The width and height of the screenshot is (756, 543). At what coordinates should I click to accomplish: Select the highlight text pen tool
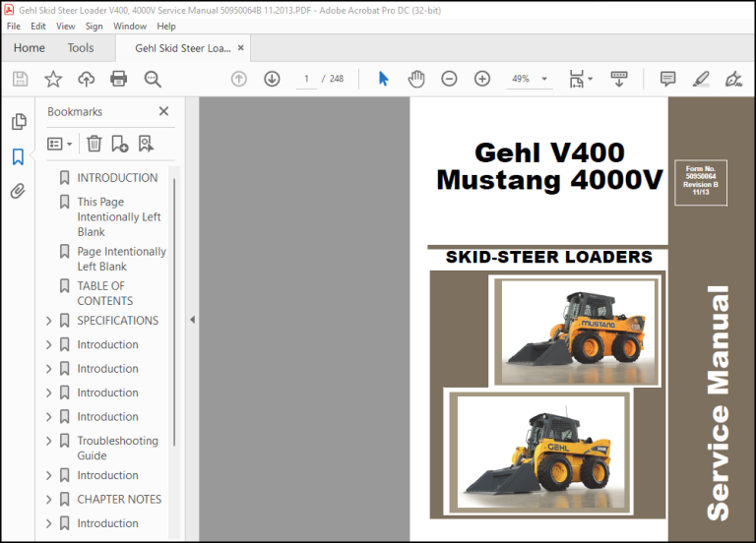[x=701, y=79]
